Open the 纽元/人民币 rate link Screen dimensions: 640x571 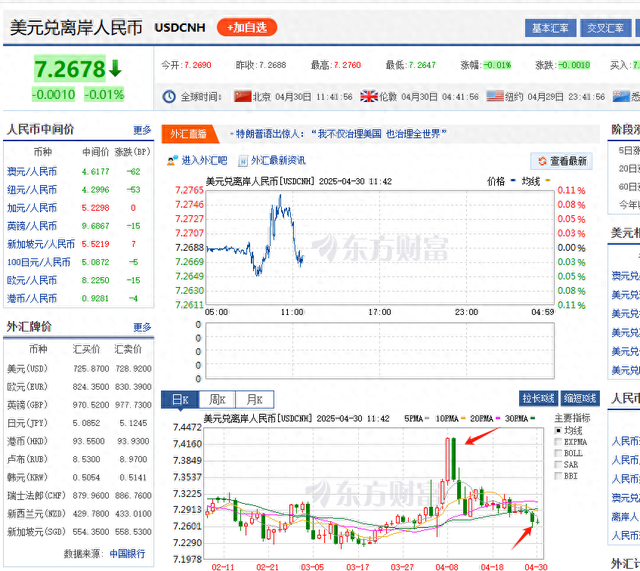32,190
